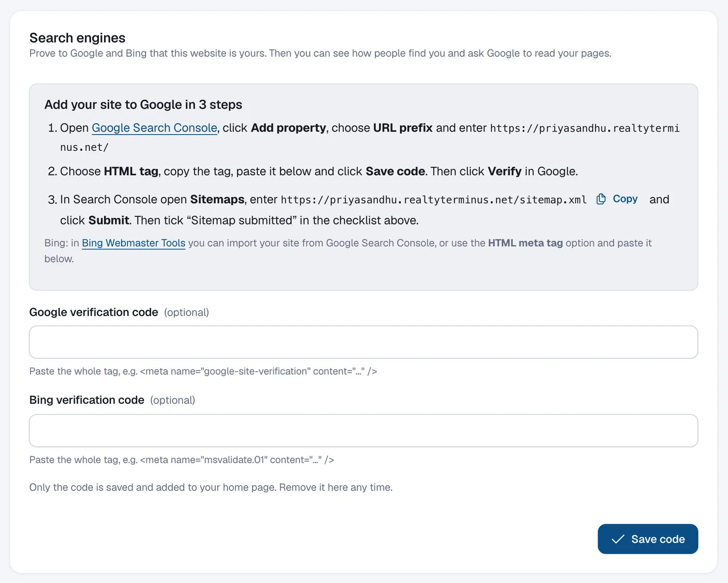Viewport: 728px width, 583px height.
Task: Click the "Search engines" heading
Action: click(x=77, y=38)
